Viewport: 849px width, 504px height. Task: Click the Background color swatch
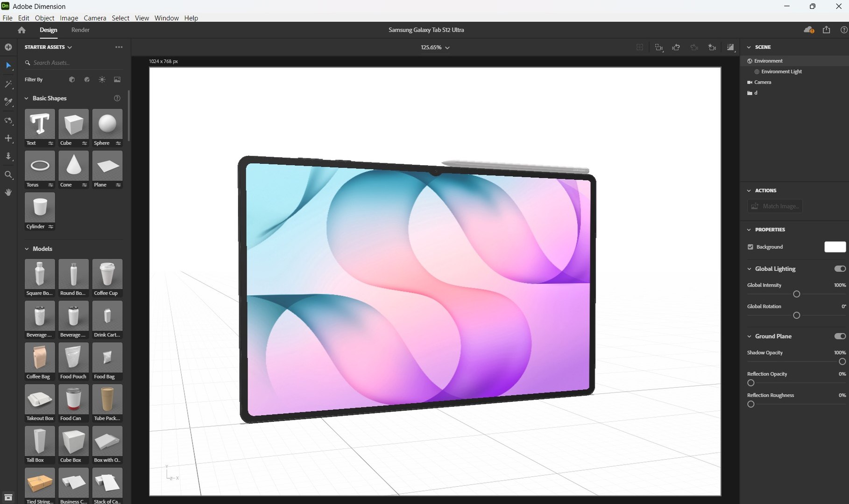tap(835, 247)
